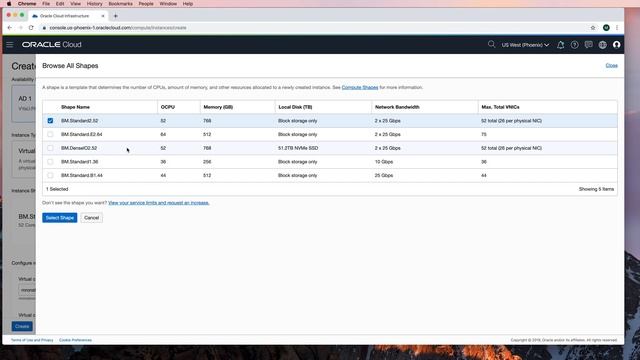Click the Chrome profile avatar in the toolbar
Image resolution: width=640 pixels, height=360 pixels.
click(606, 28)
